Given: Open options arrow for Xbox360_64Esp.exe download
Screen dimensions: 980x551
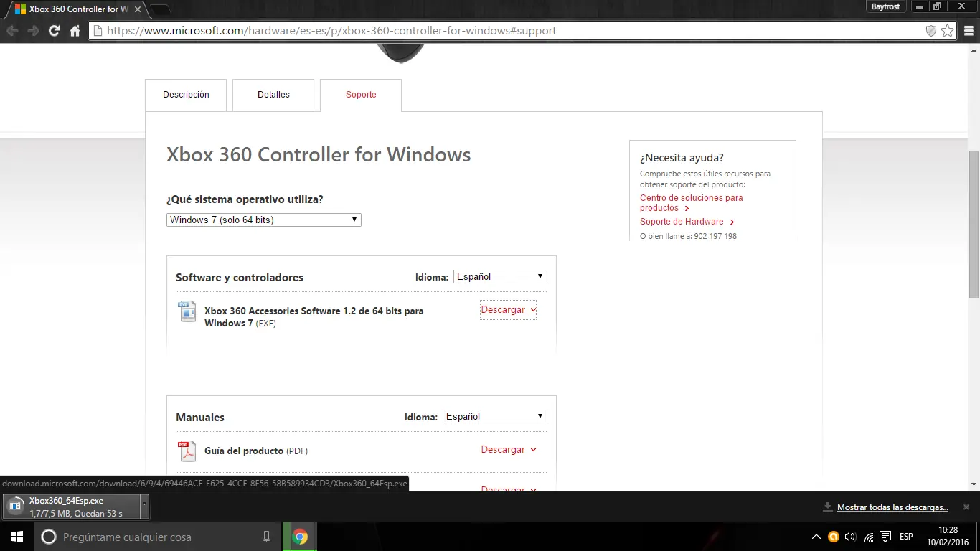Looking at the screenshot, I should point(144,506).
